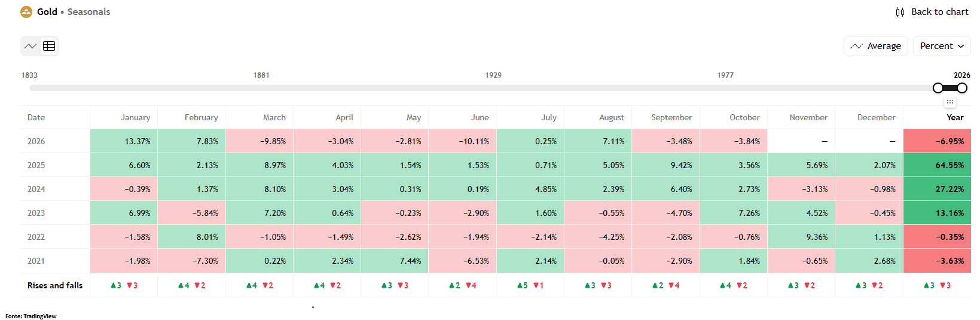Click the 9.42% September 2025 cell
The height and width of the screenshot is (320, 980).
click(x=666, y=165)
